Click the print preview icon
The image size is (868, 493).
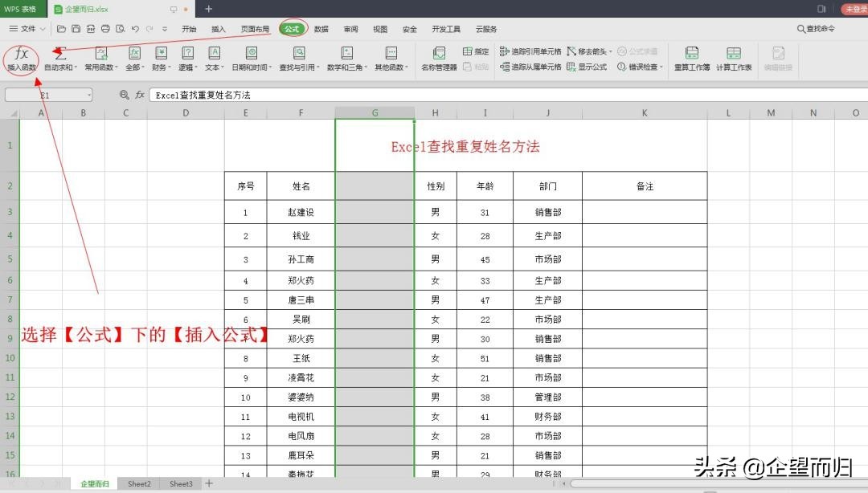[120, 29]
